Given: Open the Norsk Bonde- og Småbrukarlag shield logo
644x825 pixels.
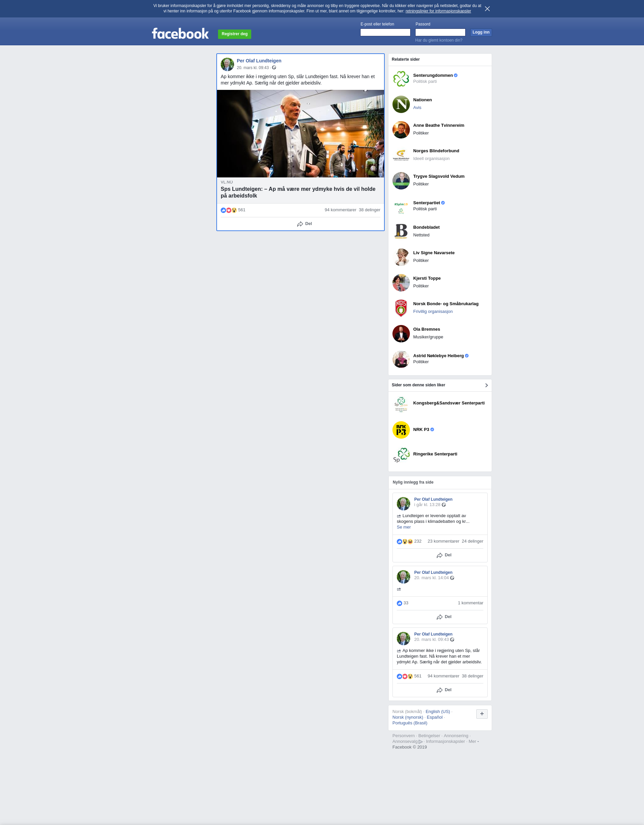Looking at the screenshot, I should pyautogui.click(x=401, y=308).
